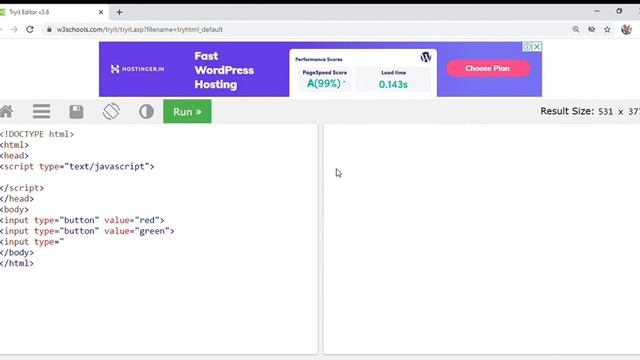Click the opening head tag line
This screenshot has width=640, height=360.
tap(14, 156)
